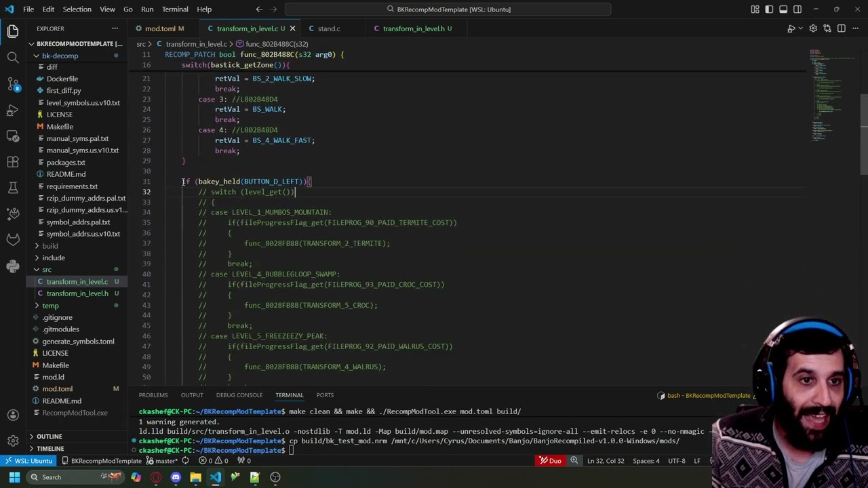Open Explorer views and more actions ellipsis
This screenshot has height=488, width=868.
[x=115, y=28]
